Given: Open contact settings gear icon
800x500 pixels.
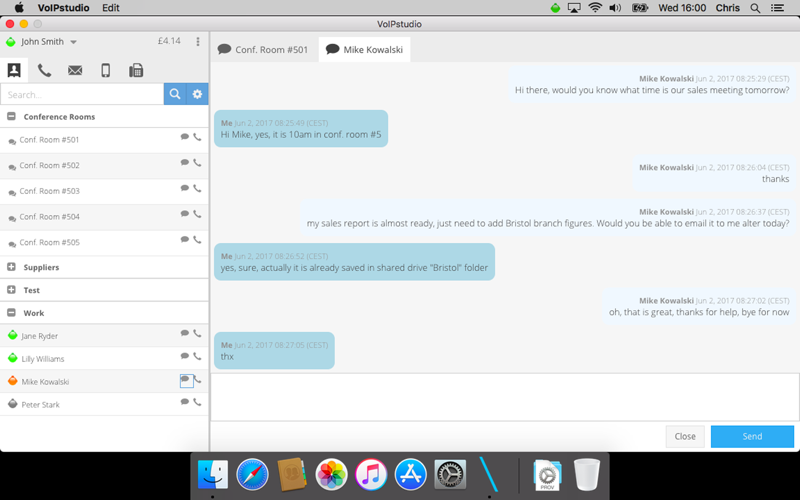Looking at the screenshot, I should [x=197, y=94].
